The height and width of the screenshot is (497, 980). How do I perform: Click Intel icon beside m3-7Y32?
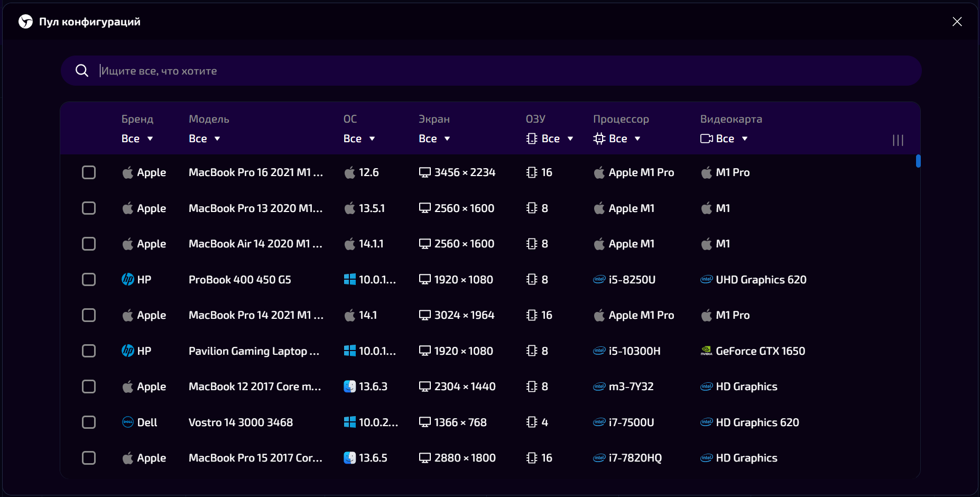pos(599,386)
